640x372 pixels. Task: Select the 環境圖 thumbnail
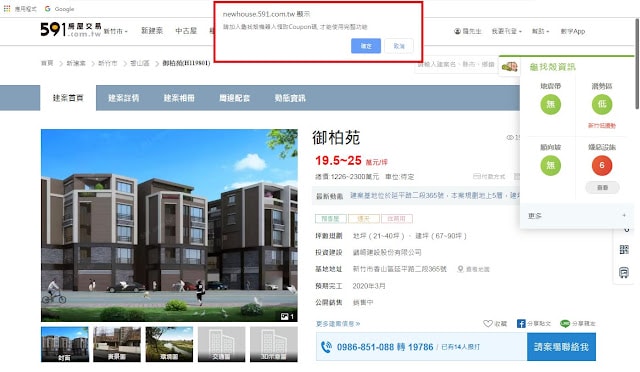169,344
